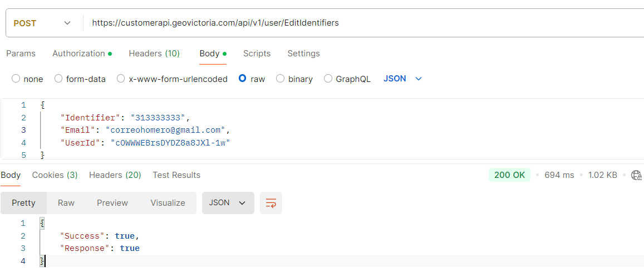Select the binary body radio button

coord(281,79)
